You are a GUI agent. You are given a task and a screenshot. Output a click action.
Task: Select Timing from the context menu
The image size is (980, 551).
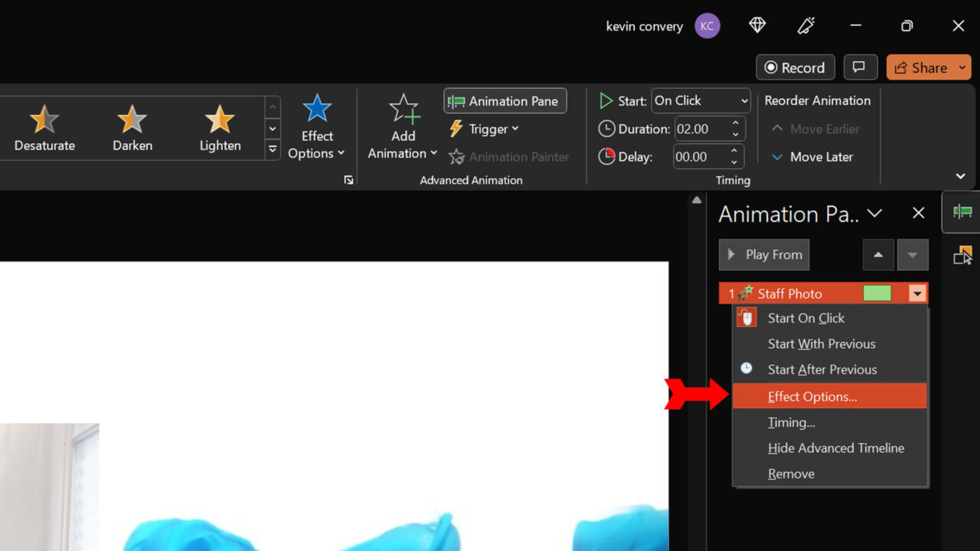click(792, 422)
